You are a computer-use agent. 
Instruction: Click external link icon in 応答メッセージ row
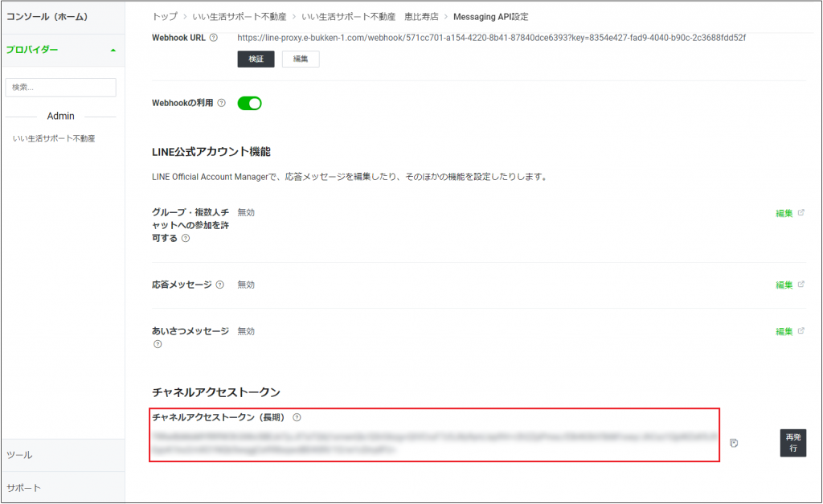tap(801, 284)
